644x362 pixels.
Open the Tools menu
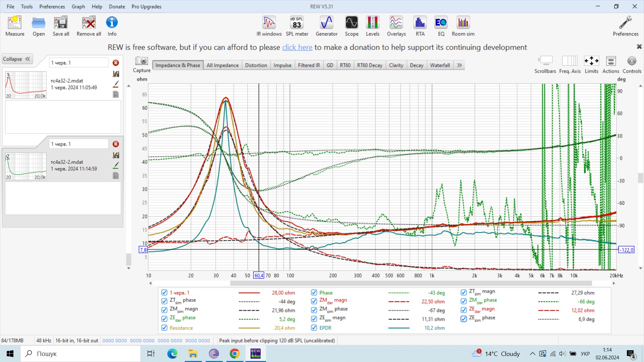click(27, 6)
